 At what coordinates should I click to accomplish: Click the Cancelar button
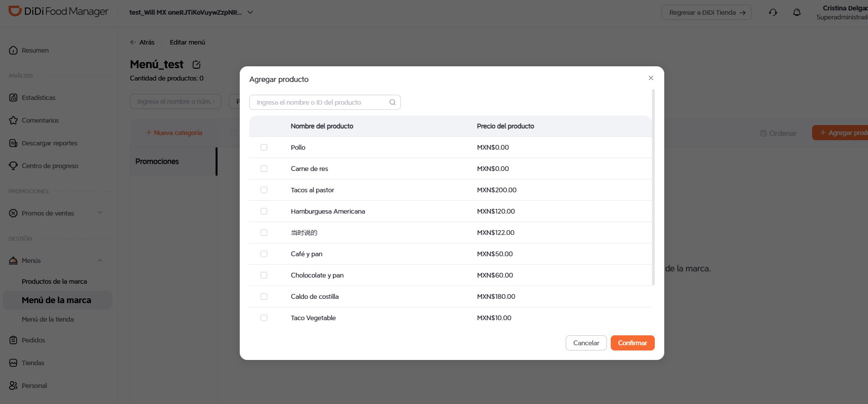click(586, 343)
